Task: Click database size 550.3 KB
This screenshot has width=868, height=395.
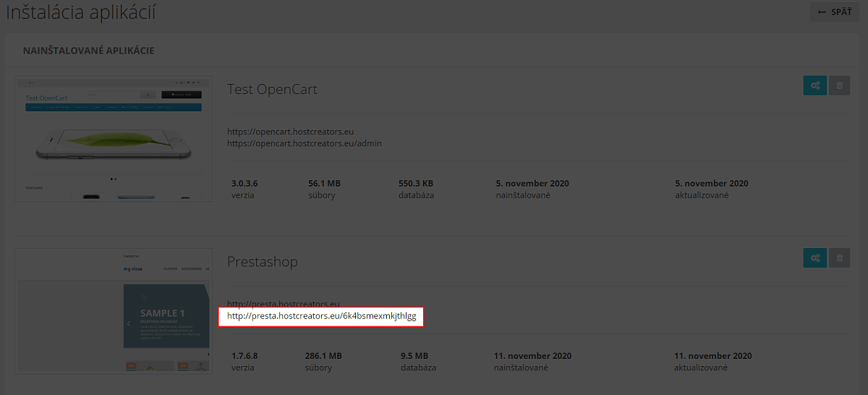Action: coord(416,184)
